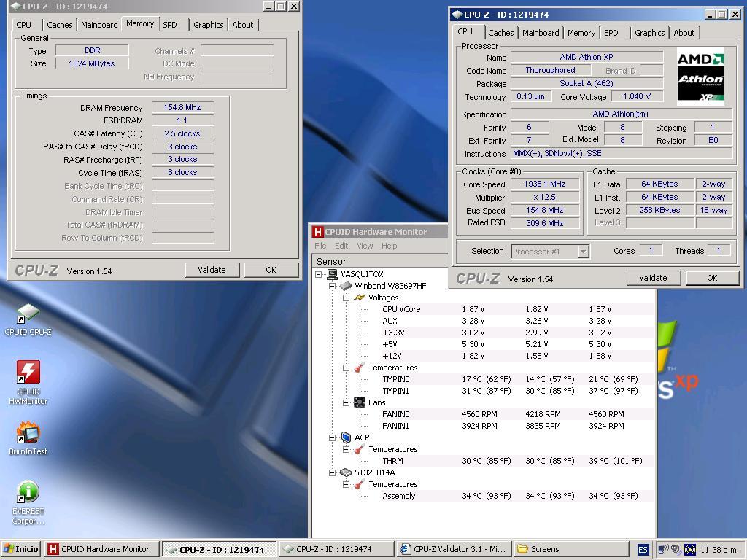Click the ES language indicator in taskbar
This screenshot has height=560, width=747.
click(643, 550)
